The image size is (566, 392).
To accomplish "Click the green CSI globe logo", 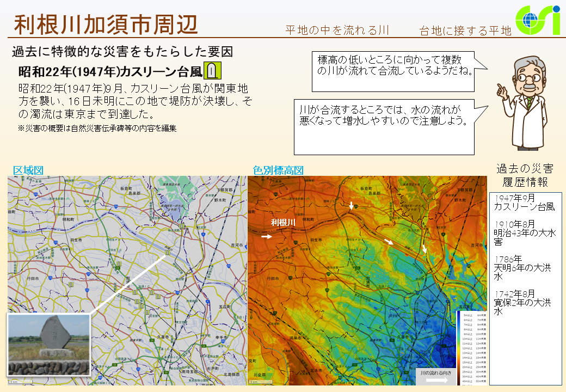I will click(x=538, y=20).
